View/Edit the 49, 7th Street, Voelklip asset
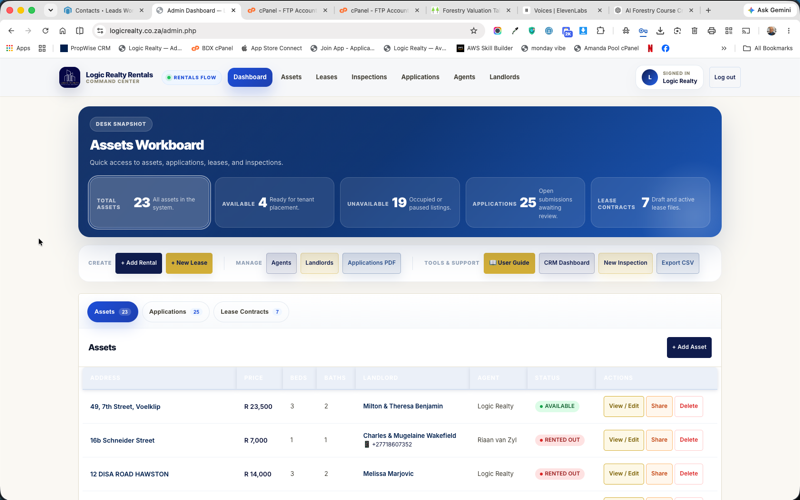The height and width of the screenshot is (500, 800). tap(623, 407)
